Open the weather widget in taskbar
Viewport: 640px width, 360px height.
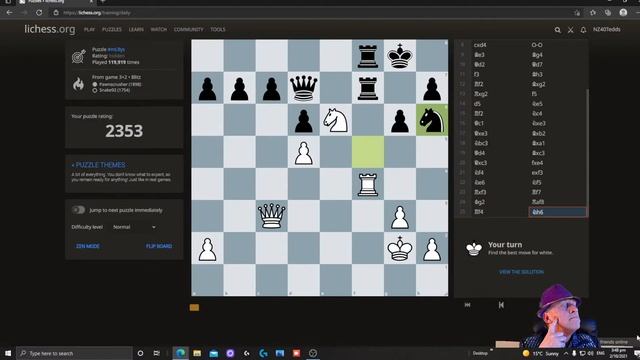coord(541,353)
